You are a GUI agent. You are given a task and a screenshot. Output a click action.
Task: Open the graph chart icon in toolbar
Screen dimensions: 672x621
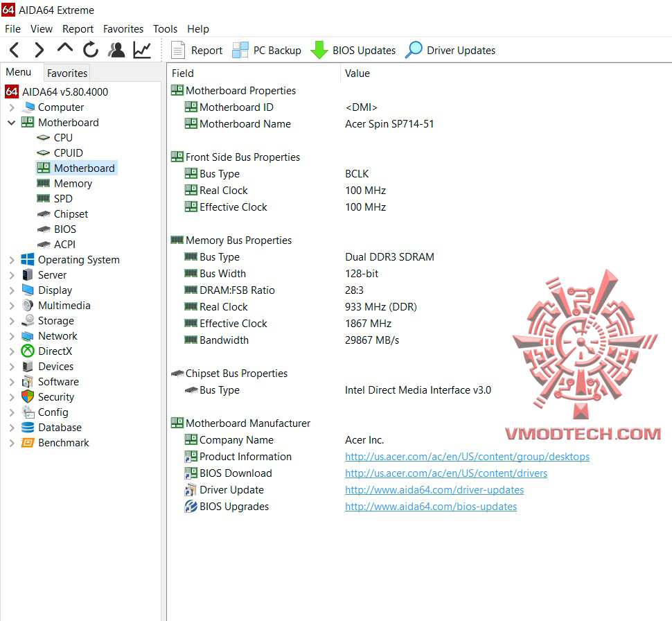[142, 50]
